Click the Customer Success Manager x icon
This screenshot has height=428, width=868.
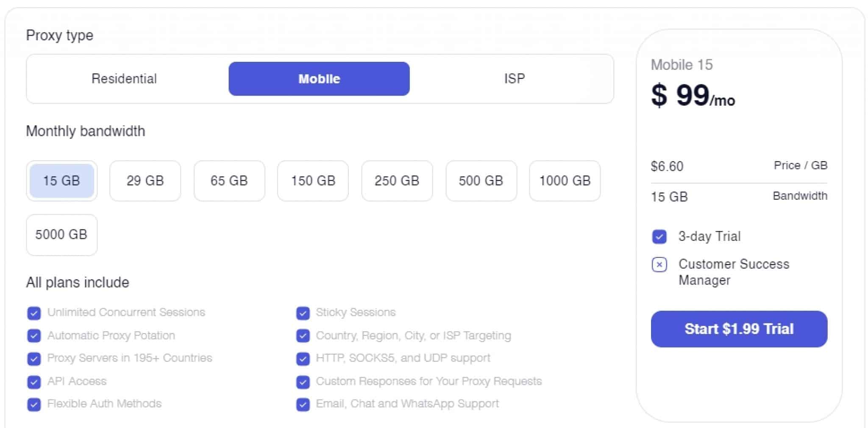659,265
